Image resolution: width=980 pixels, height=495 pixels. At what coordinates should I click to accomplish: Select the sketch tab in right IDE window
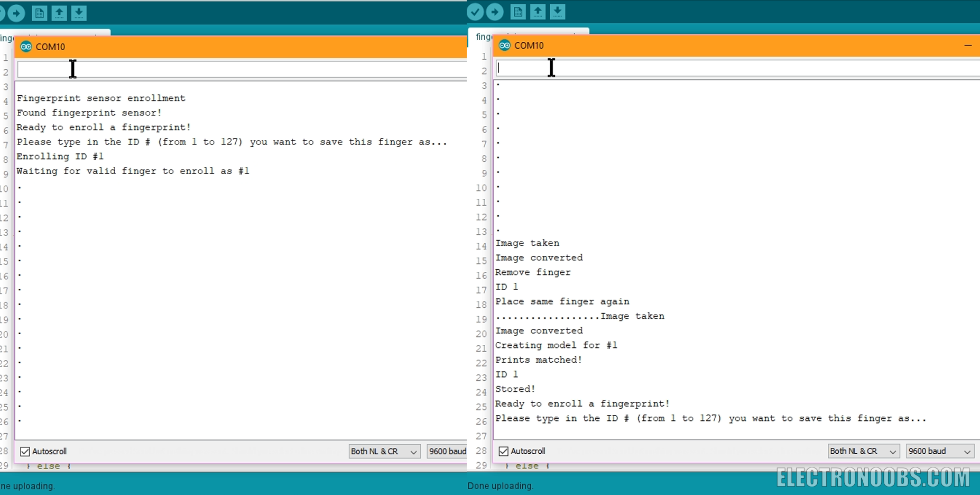tap(529, 35)
